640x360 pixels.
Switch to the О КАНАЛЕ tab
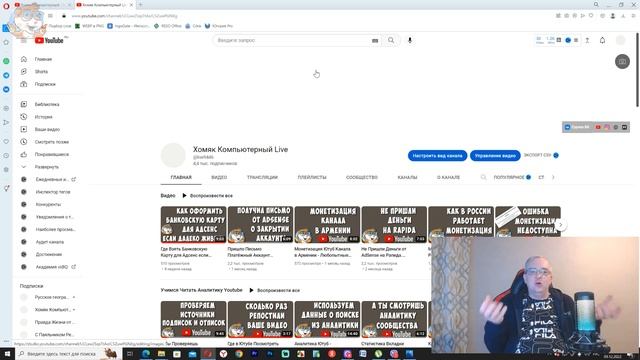(448, 177)
